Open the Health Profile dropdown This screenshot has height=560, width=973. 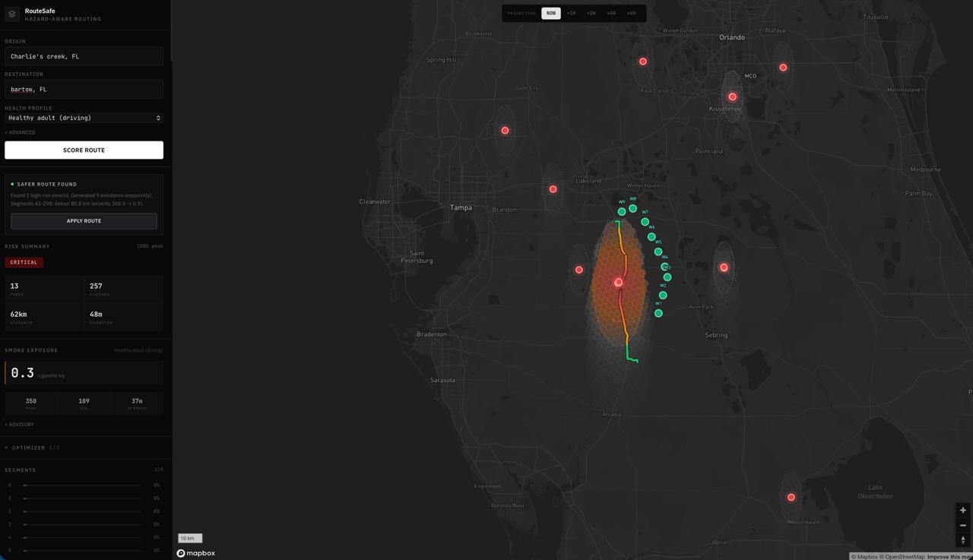click(84, 118)
